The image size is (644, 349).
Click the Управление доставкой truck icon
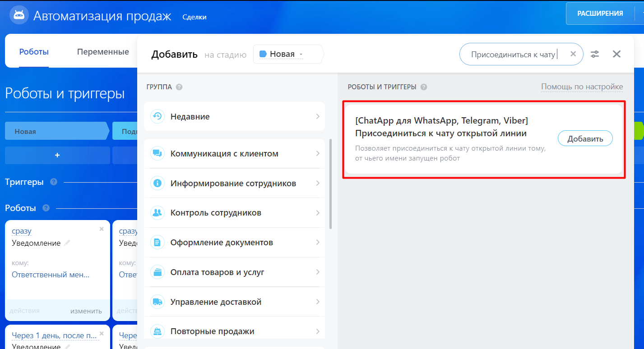click(158, 302)
